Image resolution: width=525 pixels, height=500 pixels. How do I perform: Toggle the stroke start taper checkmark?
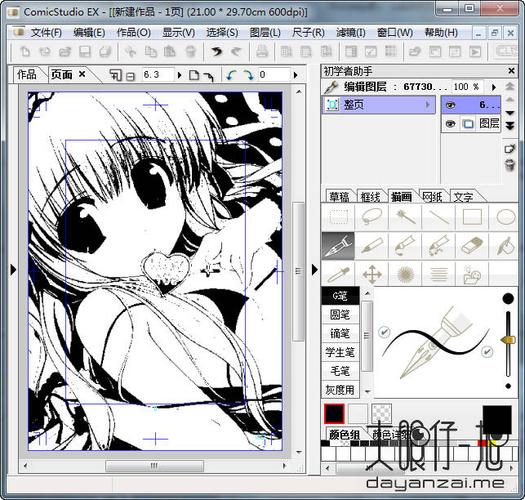click(384, 332)
